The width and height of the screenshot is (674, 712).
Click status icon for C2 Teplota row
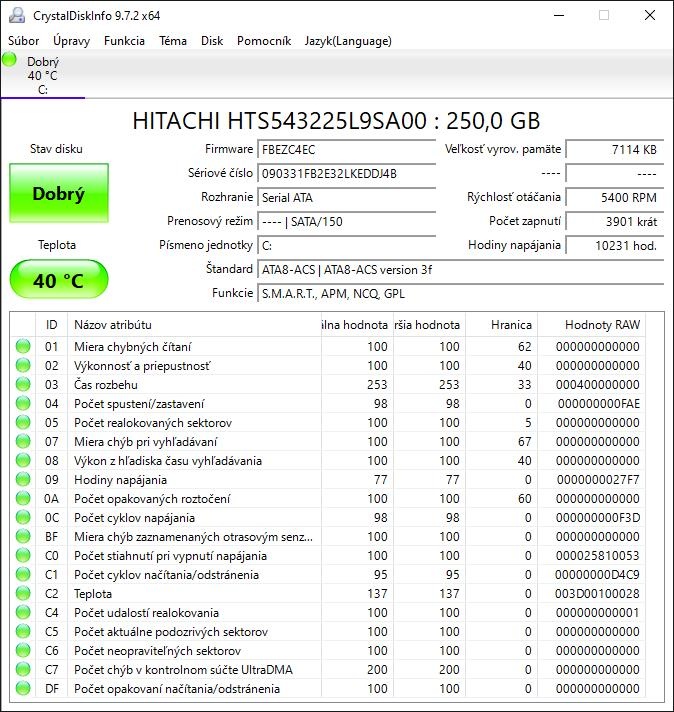point(23,593)
